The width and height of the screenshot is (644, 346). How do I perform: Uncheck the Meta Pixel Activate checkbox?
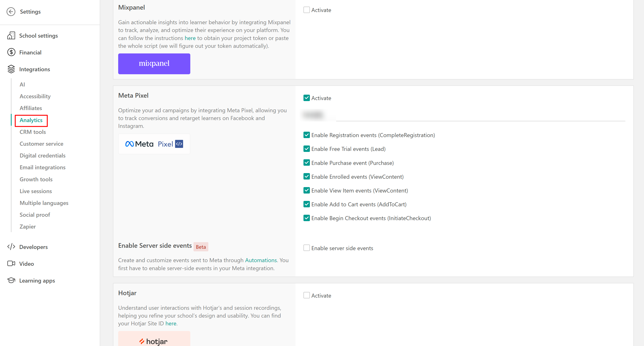[x=306, y=98]
